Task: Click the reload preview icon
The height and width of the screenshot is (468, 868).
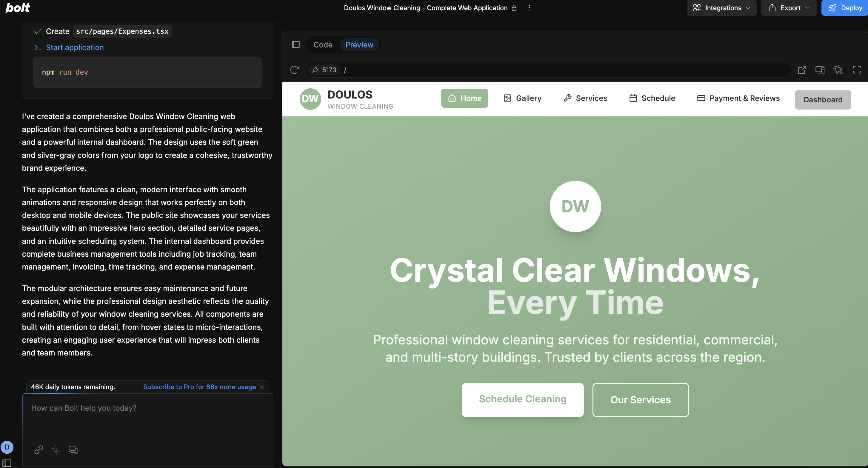Action: [295, 70]
